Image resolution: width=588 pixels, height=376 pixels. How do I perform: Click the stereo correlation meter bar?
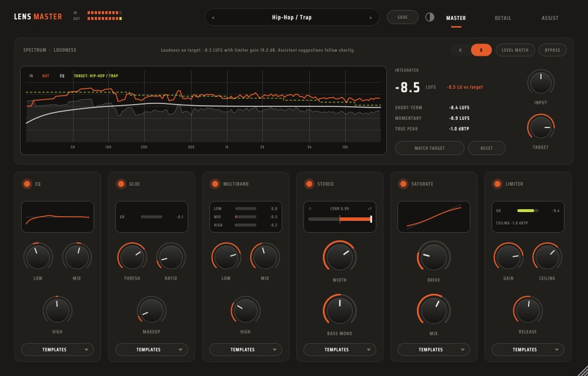(340, 219)
